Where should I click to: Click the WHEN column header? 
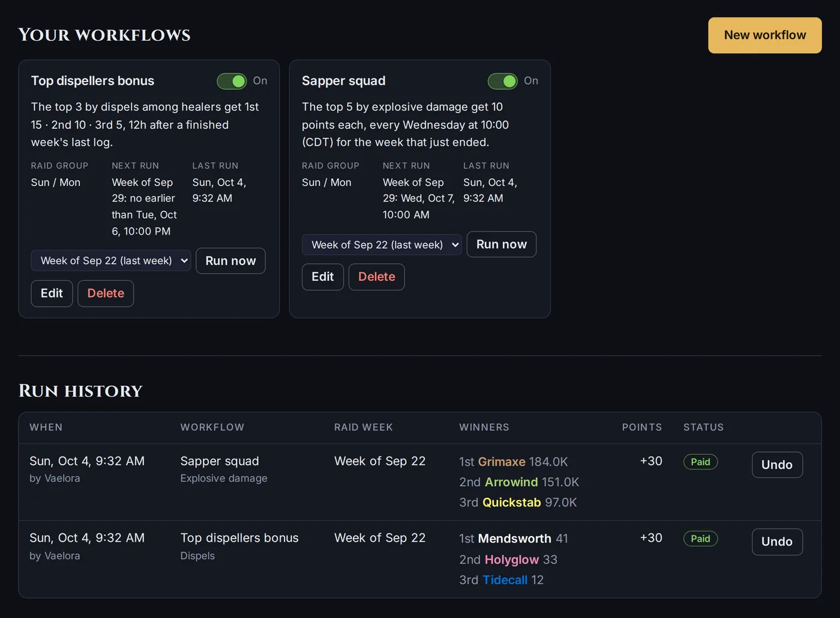pos(46,427)
